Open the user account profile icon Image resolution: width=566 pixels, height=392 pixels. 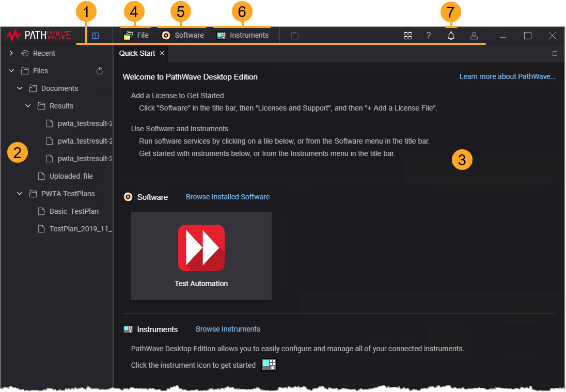474,36
